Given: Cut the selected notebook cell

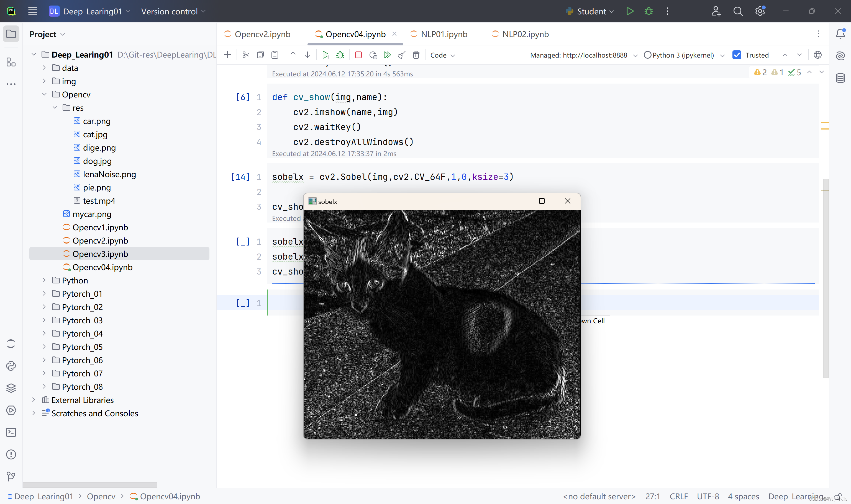Looking at the screenshot, I should coord(246,55).
